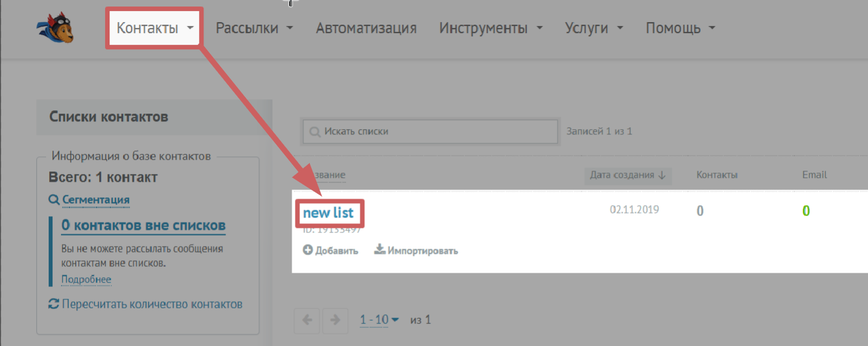
Task: Sort by Дата создания column header
Action: pyautogui.click(x=628, y=175)
